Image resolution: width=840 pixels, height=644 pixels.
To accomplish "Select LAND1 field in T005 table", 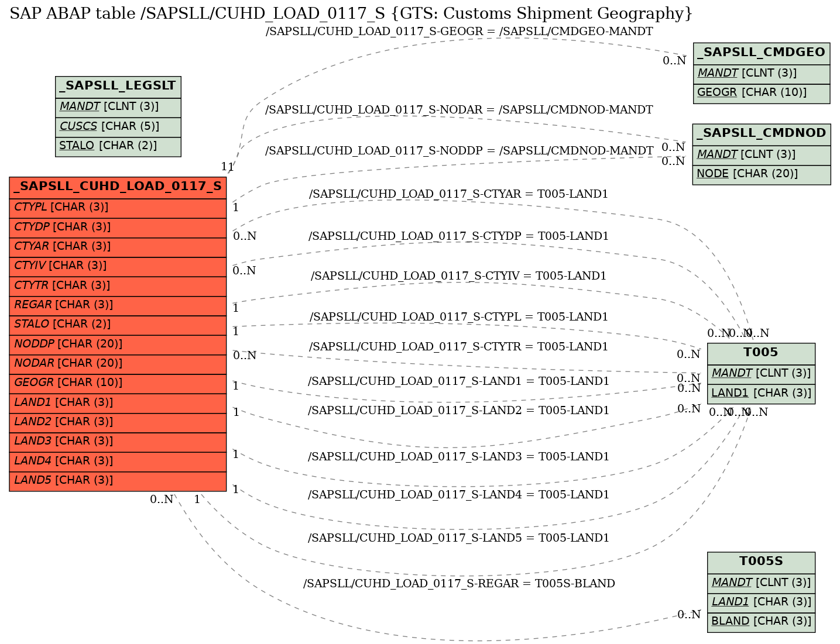I will [x=761, y=394].
